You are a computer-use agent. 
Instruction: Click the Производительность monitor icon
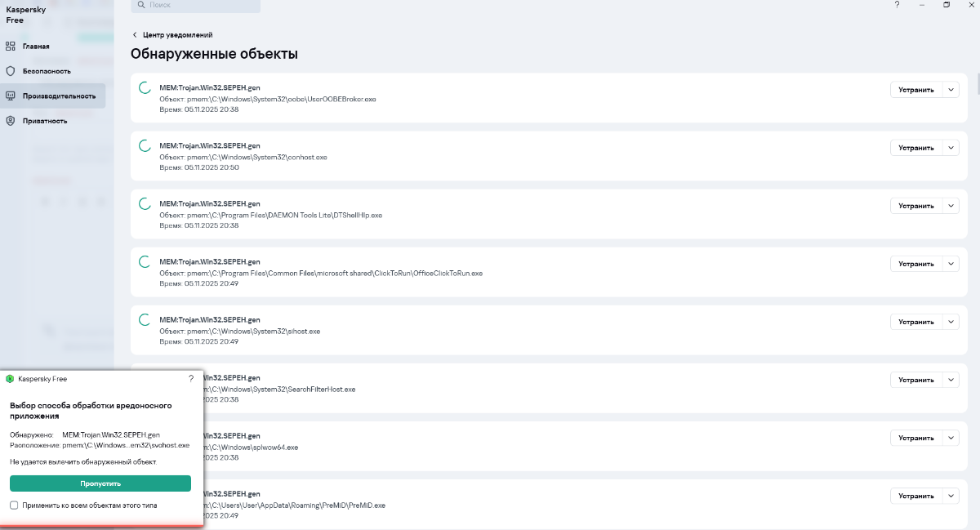point(11,96)
